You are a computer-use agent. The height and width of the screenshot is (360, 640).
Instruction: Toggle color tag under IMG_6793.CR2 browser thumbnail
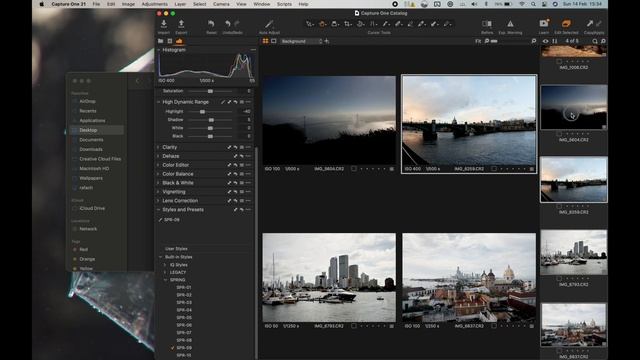point(559,279)
